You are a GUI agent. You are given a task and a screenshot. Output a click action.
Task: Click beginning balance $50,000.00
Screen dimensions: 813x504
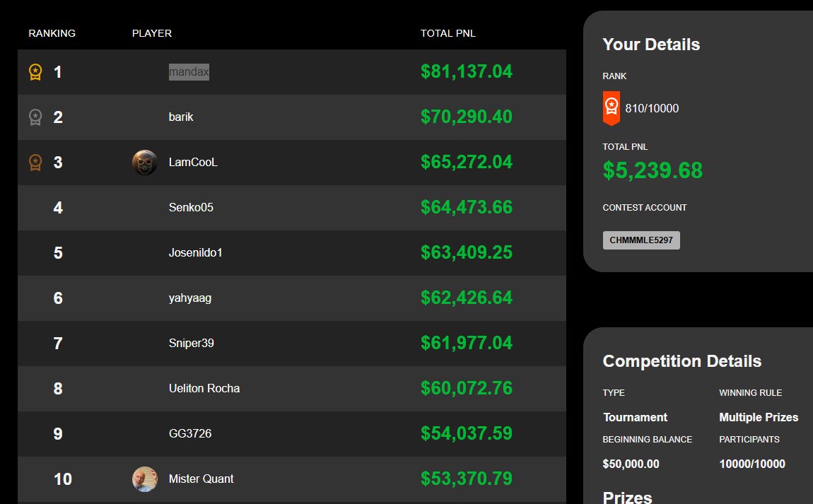click(631, 464)
